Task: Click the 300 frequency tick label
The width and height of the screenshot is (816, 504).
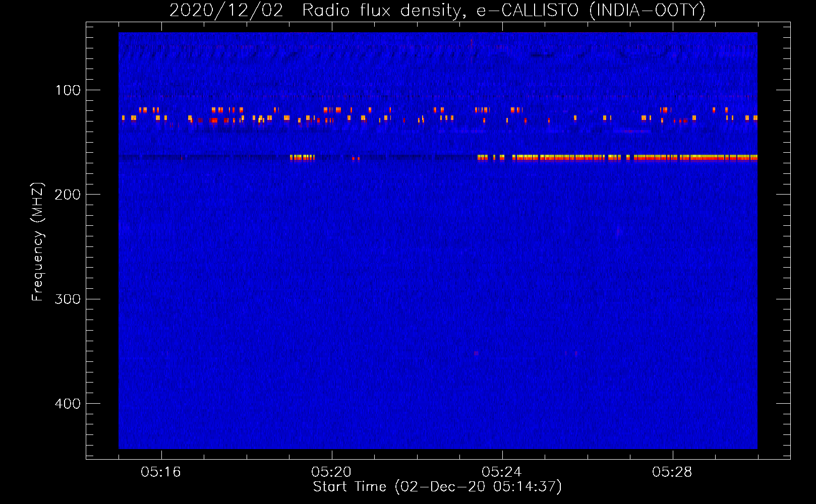Action: tap(68, 299)
